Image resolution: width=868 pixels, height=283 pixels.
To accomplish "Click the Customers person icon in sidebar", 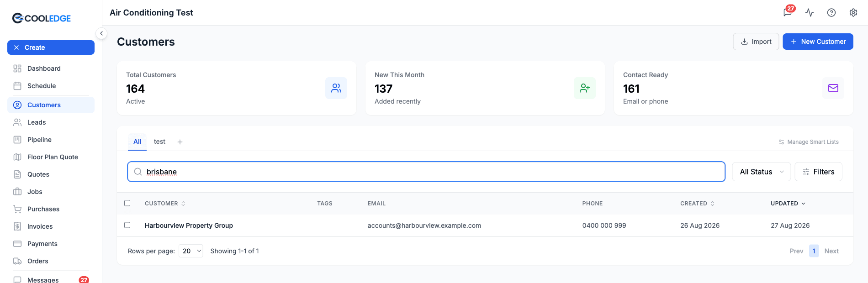I will pyautogui.click(x=17, y=105).
